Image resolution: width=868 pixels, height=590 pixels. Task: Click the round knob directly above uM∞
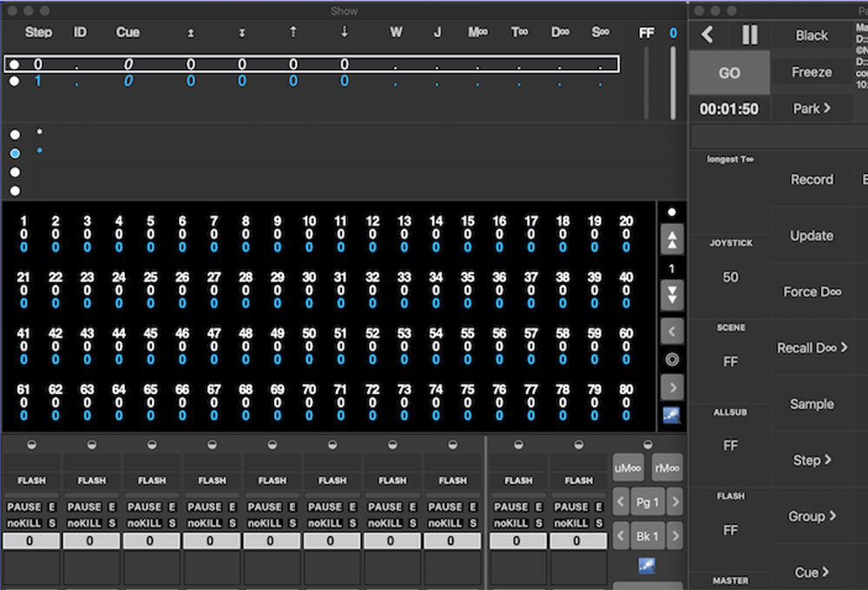(648, 444)
